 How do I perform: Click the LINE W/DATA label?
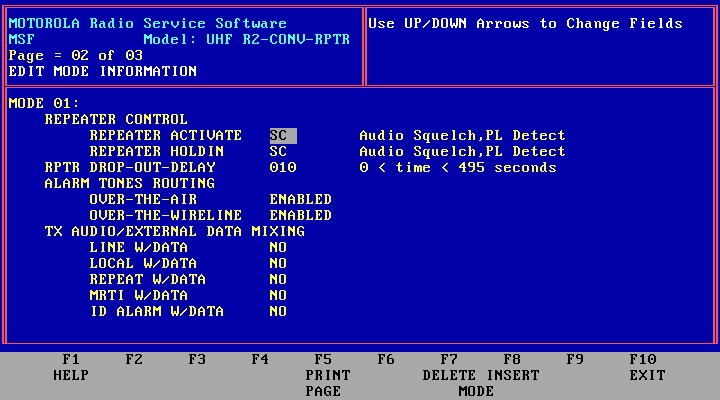tap(139, 248)
